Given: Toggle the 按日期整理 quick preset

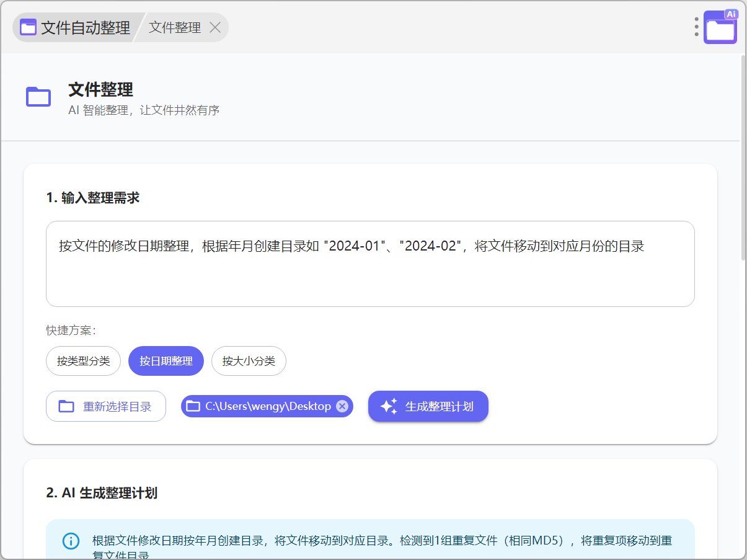Looking at the screenshot, I should coord(166,361).
